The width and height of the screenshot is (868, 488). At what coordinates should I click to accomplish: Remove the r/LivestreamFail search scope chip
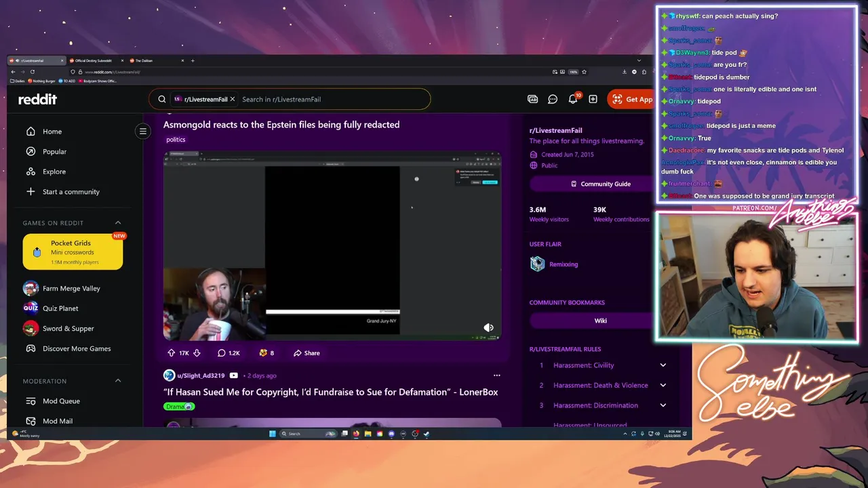(233, 99)
